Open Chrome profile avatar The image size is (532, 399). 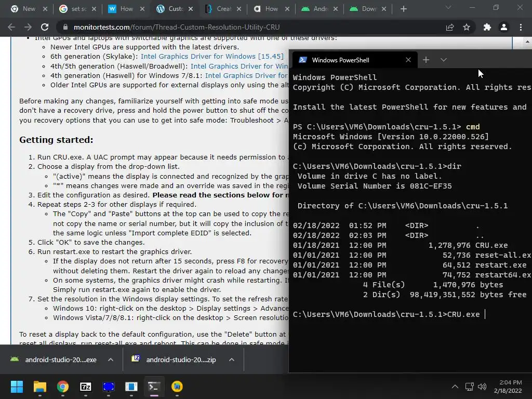tap(504, 27)
